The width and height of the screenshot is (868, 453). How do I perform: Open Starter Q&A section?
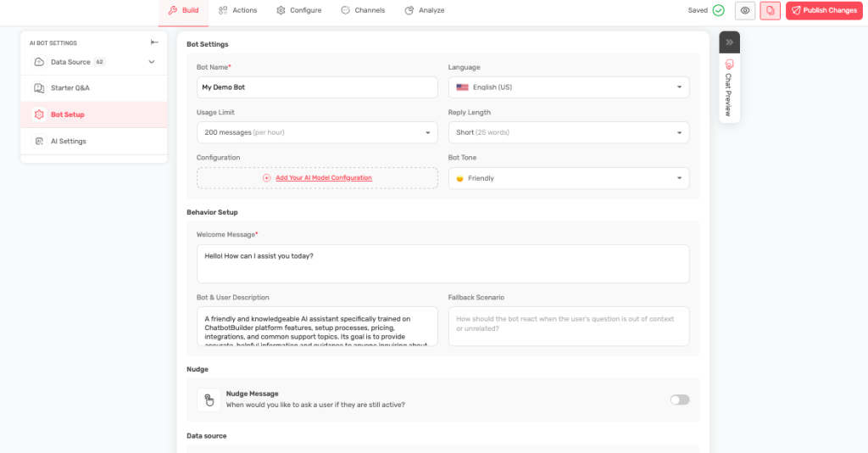click(94, 88)
